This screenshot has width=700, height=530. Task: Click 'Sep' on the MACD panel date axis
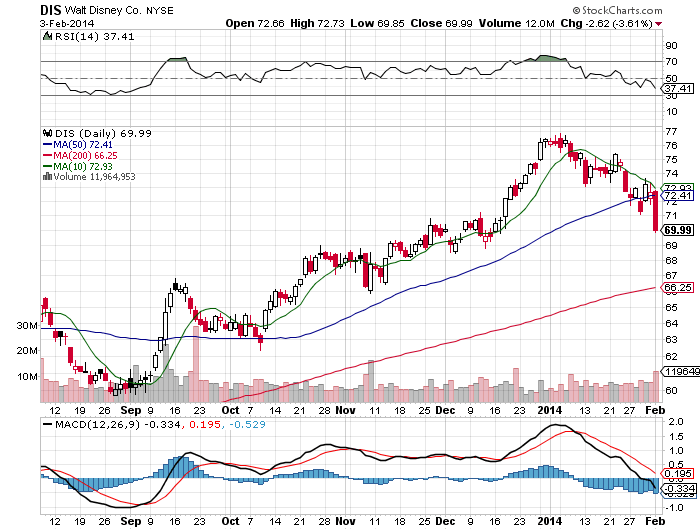131,521
